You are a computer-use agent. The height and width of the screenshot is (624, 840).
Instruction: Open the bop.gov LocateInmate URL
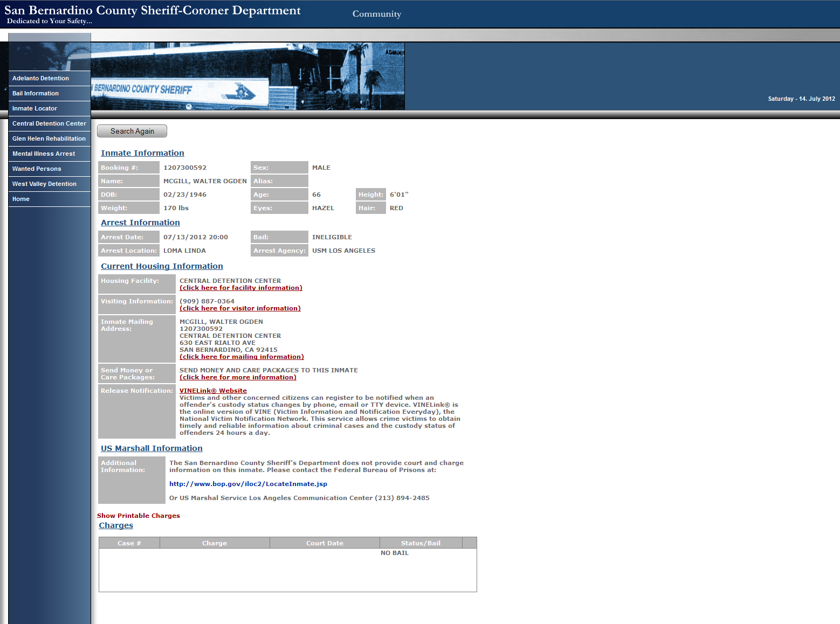248,484
